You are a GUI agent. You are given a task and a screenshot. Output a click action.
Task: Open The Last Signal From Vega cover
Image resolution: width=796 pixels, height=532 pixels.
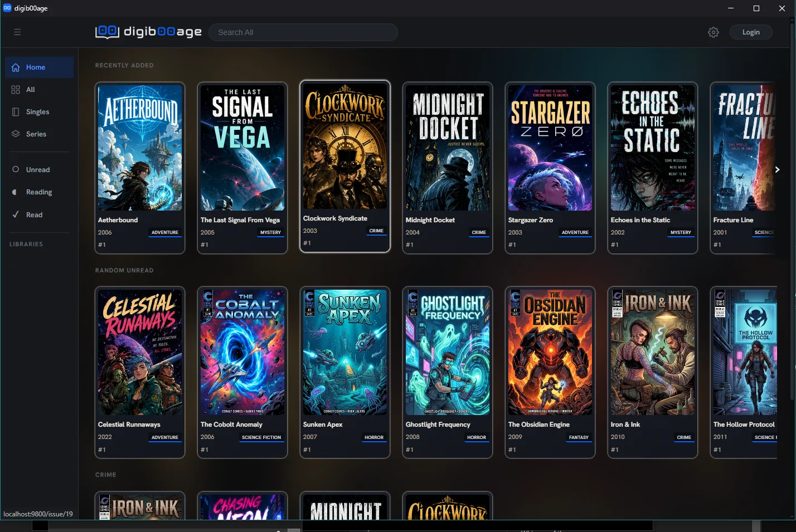(242, 148)
